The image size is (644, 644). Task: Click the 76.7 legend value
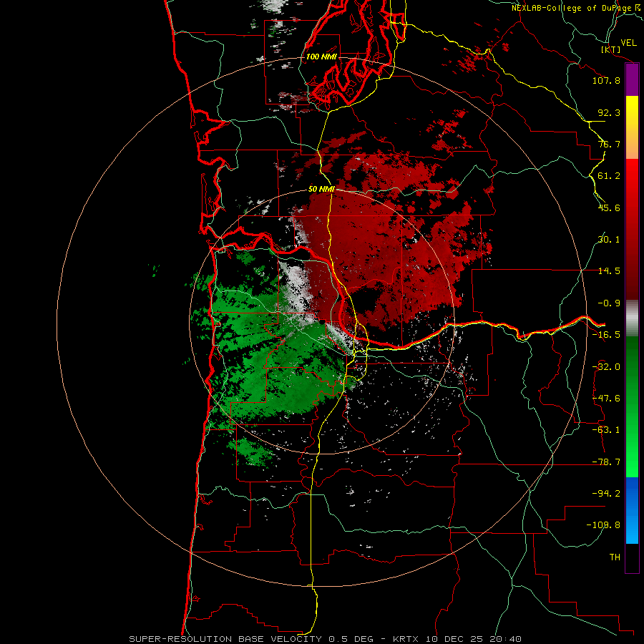[609, 144]
